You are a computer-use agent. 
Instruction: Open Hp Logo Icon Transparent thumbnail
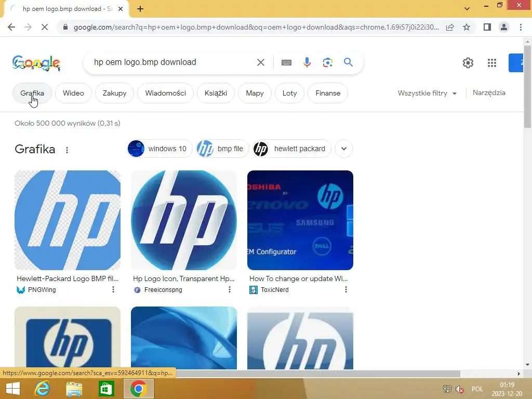(x=184, y=220)
